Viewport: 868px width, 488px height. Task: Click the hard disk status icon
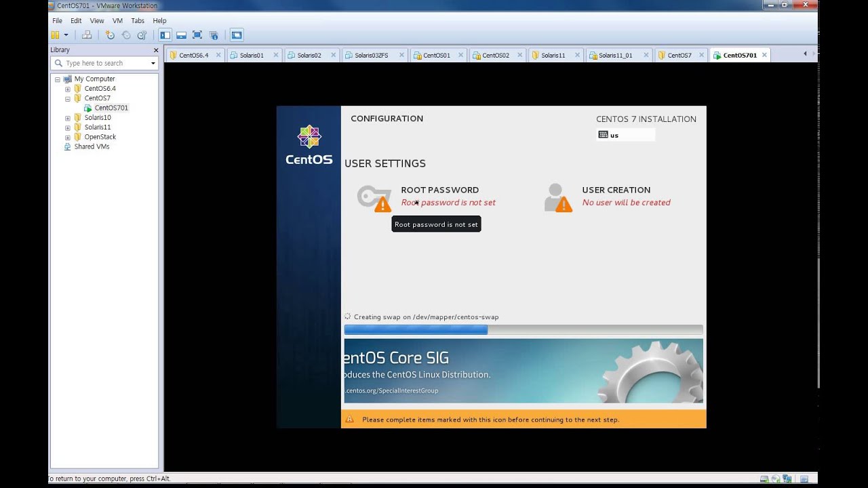[764, 479]
